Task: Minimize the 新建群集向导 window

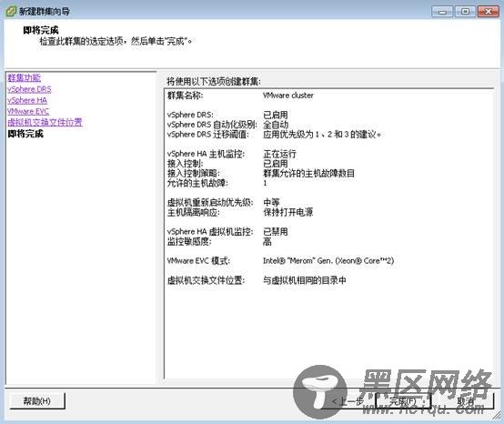Action: click(442, 12)
